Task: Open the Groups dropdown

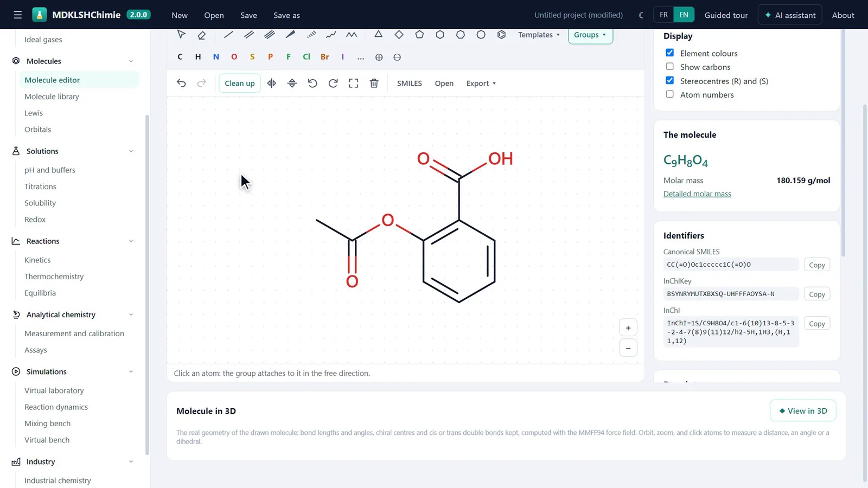Action: 590,35
